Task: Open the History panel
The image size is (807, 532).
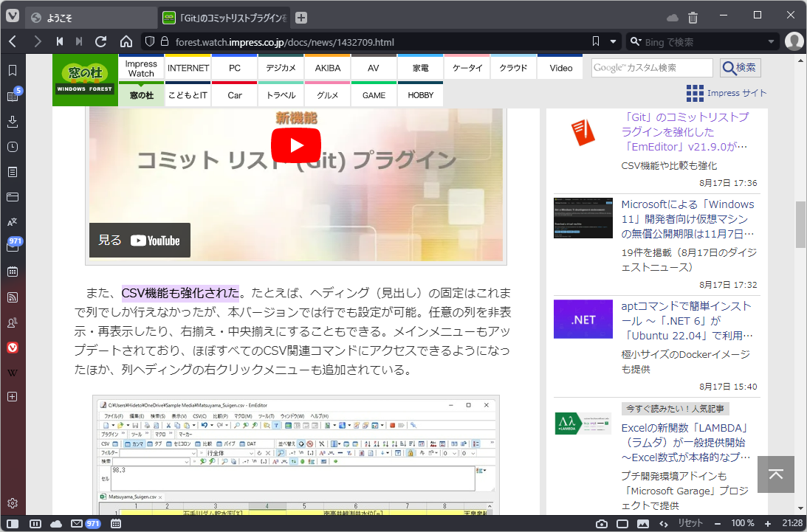Action: (x=12, y=147)
